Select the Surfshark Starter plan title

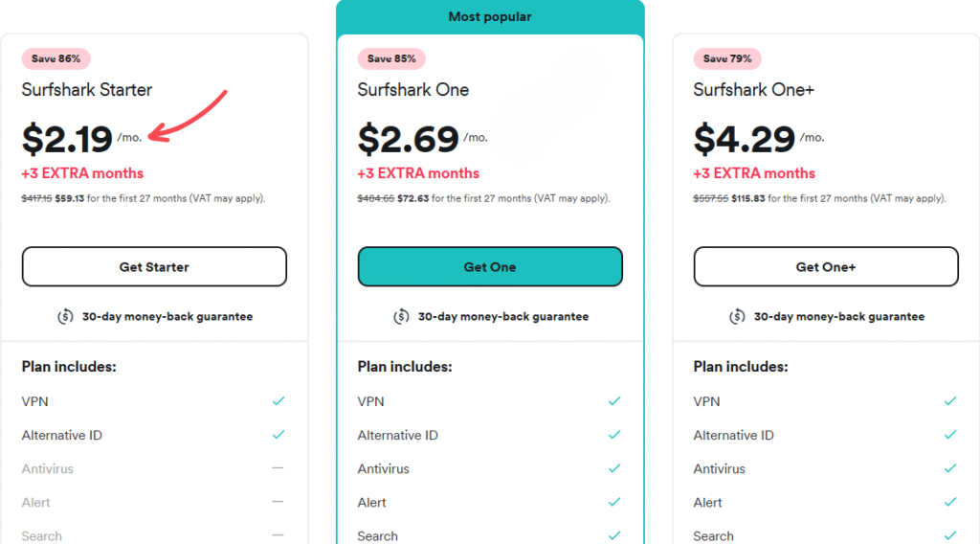[x=87, y=90]
